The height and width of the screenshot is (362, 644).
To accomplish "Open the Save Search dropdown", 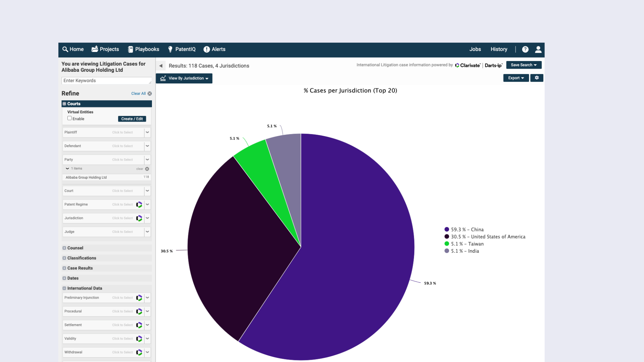I will [x=524, y=65].
